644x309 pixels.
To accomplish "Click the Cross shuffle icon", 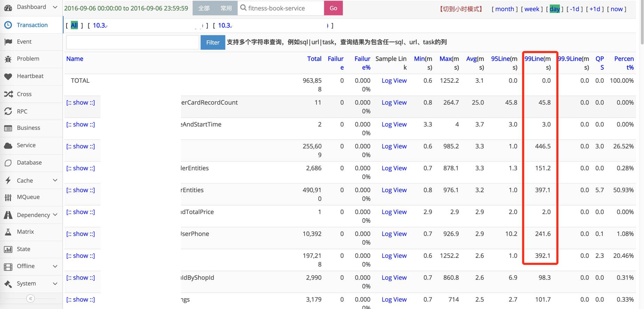I will [8, 94].
